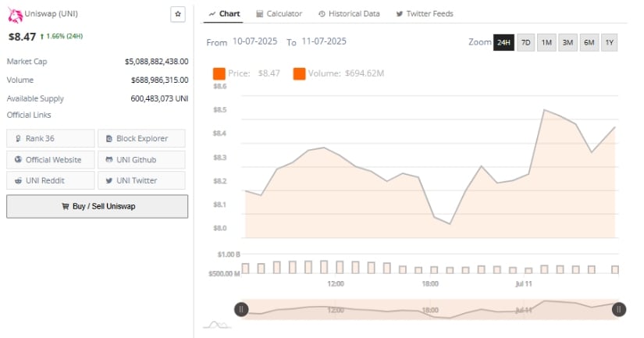
Task: Click the Price: $8.47 legend text
Action: [254, 73]
